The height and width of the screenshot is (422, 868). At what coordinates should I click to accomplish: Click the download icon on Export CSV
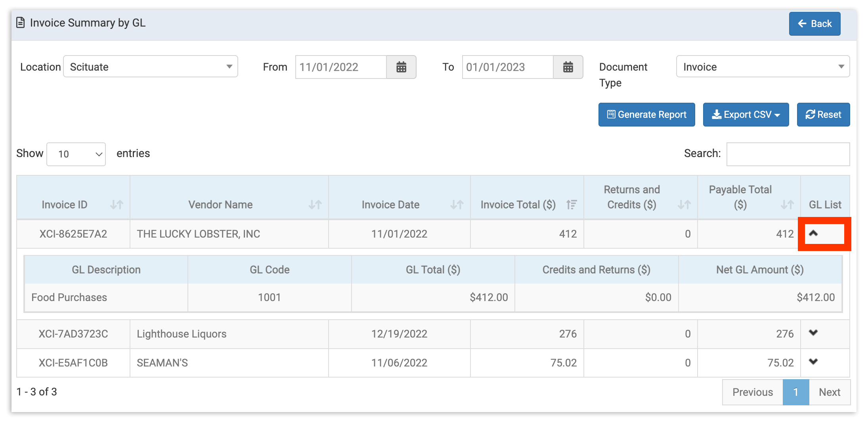pos(717,115)
